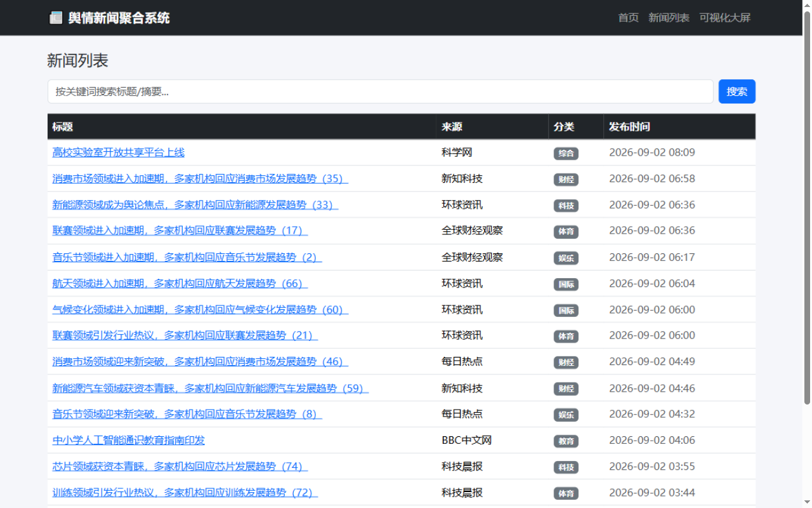Focus the keyword search input field
Viewport: 812px width, 508px height.
(x=381, y=91)
